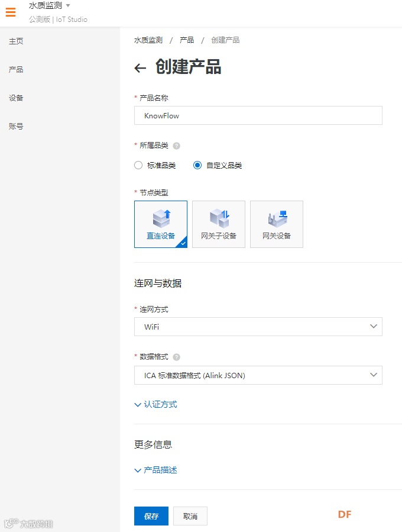Click the 水质监测 breadcrumb link
This screenshot has height=532, width=402.
tap(148, 40)
